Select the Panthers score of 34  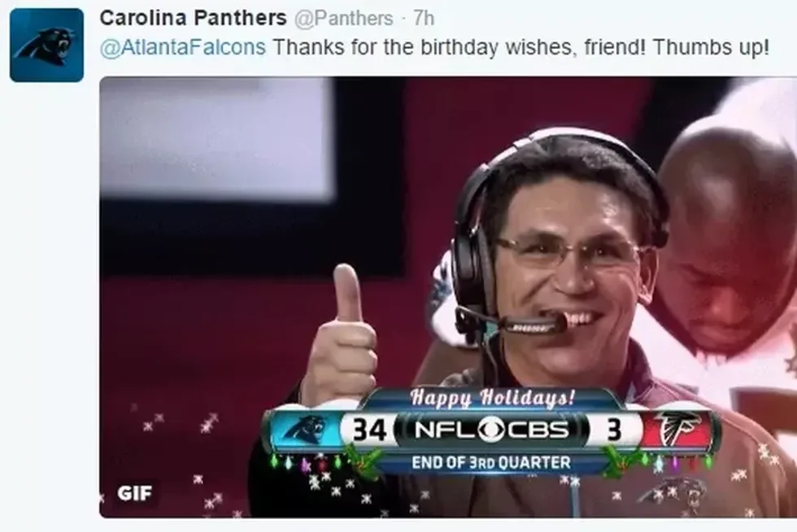[369, 430]
